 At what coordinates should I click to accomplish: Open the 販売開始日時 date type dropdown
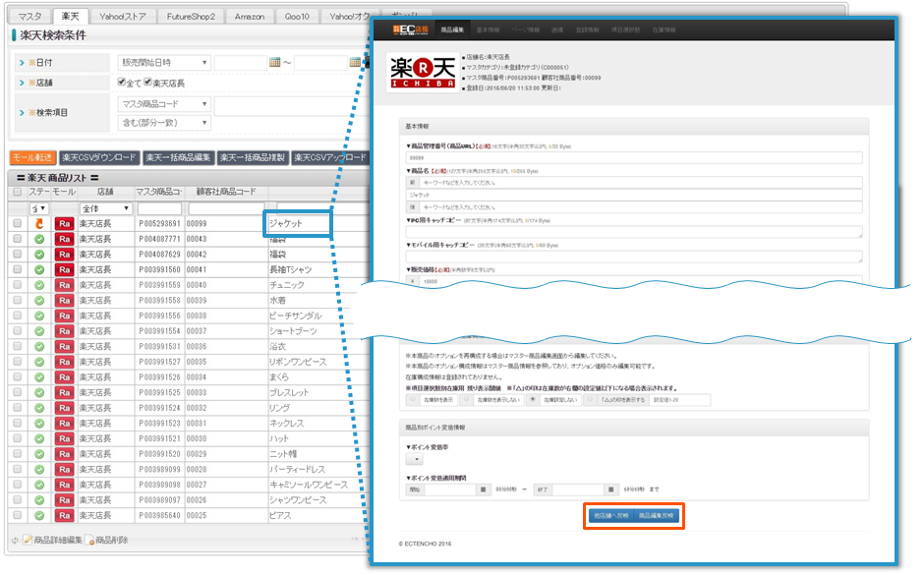click(164, 63)
